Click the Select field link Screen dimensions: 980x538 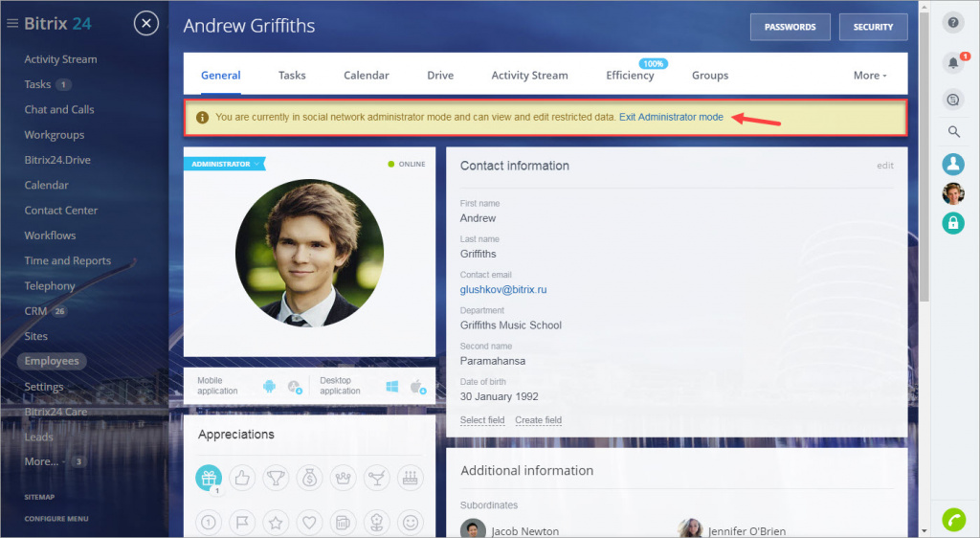[x=482, y=420]
